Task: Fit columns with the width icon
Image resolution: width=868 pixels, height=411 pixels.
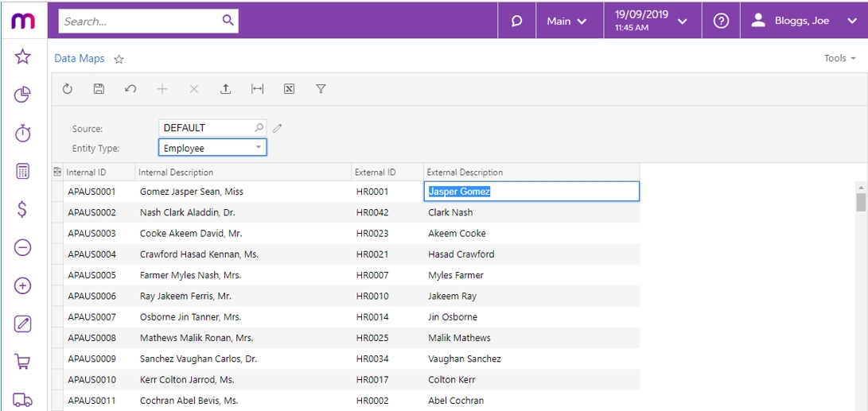Action: click(258, 88)
